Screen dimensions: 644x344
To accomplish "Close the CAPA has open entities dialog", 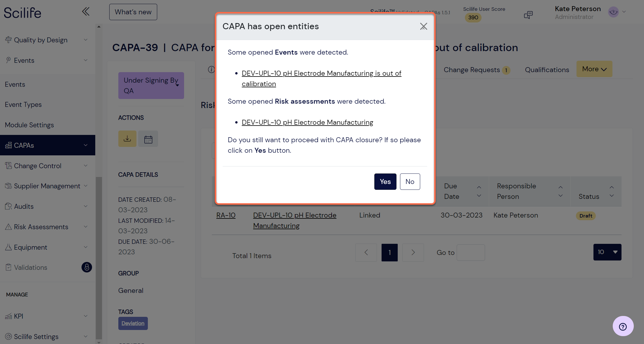I will (x=423, y=27).
